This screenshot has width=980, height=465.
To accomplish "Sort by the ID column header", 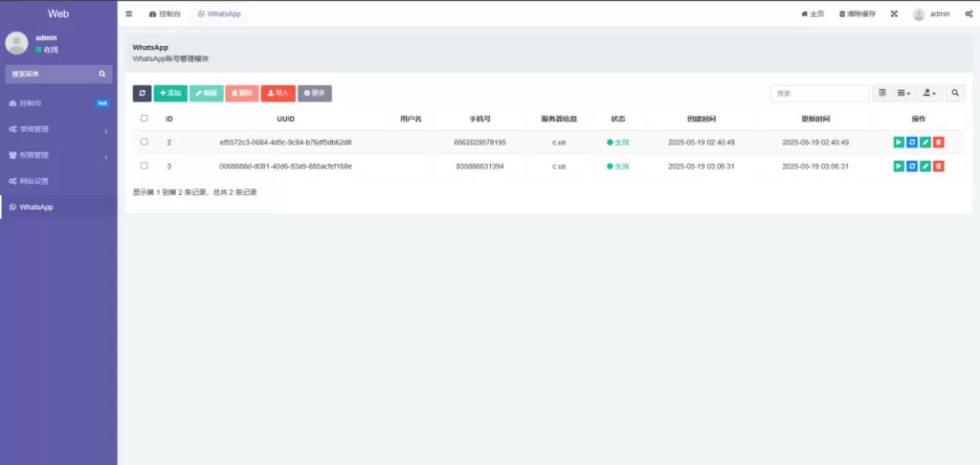I will tap(169, 119).
